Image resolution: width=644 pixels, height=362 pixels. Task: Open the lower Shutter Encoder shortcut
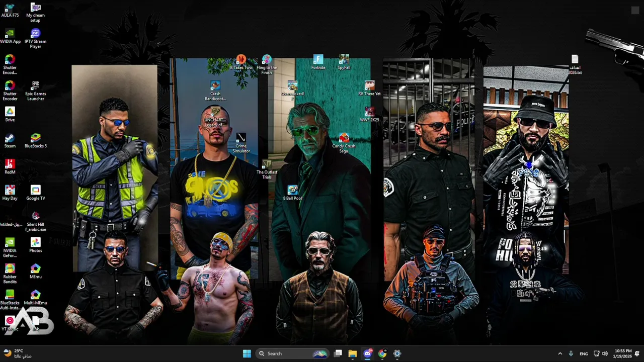pyautogui.click(x=10, y=90)
